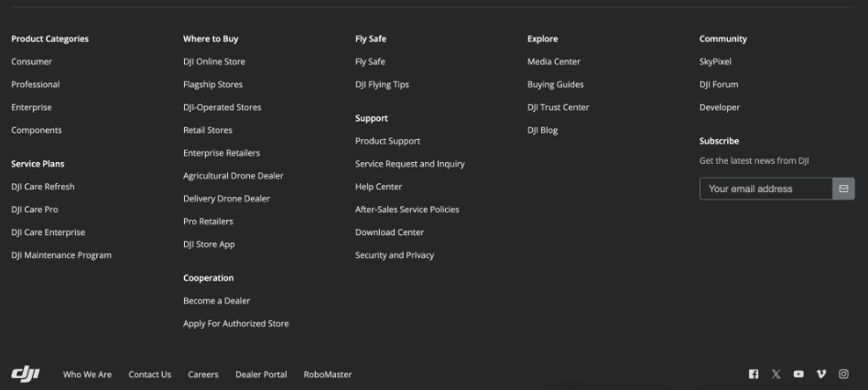868x390 pixels.
Task: Go to Security and Privacy page
Action: (x=395, y=255)
